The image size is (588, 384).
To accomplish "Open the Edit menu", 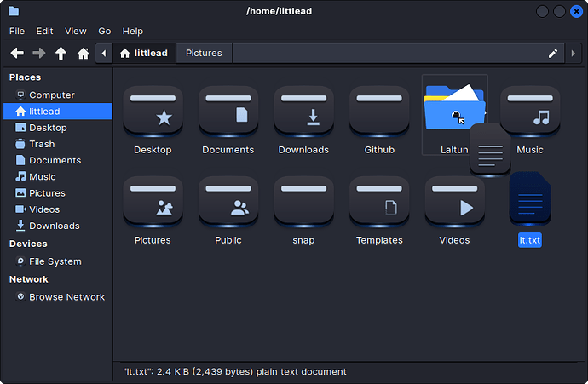I will [x=44, y=32].
